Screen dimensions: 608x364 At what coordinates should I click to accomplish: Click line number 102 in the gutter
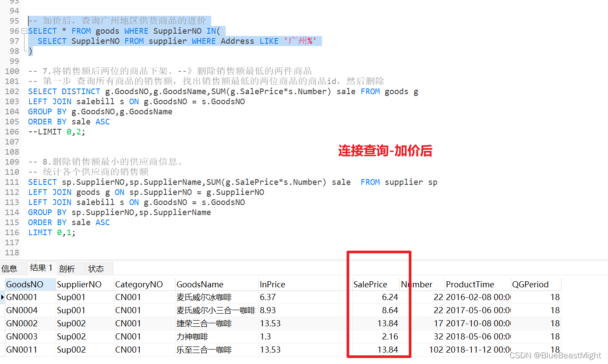pos(12,92)
